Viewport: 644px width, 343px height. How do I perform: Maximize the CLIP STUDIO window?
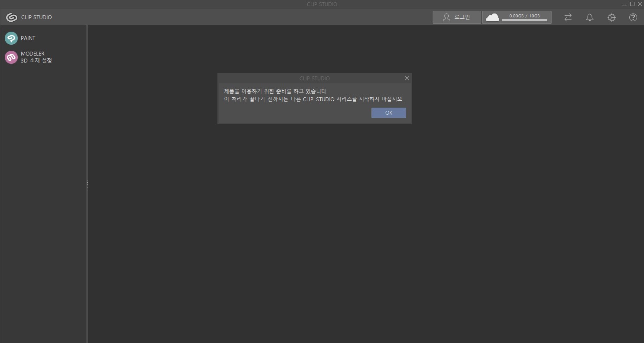point(632,4)
